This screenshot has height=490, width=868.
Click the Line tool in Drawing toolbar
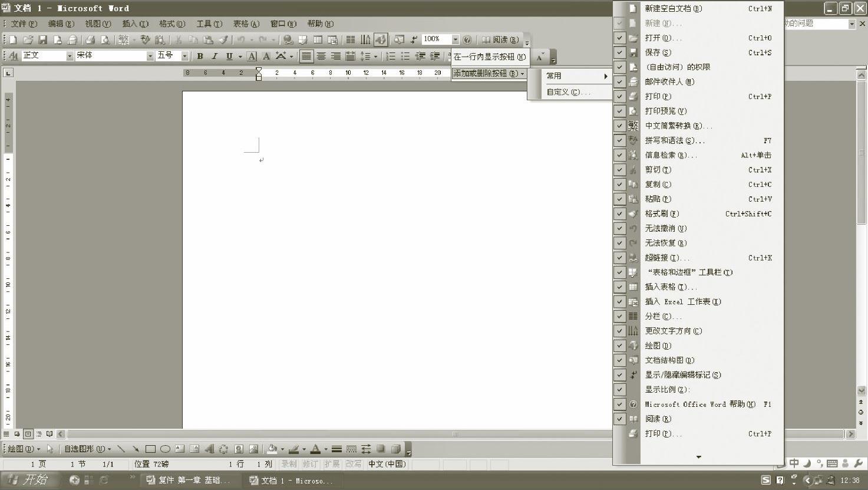[x=121, y=449]
